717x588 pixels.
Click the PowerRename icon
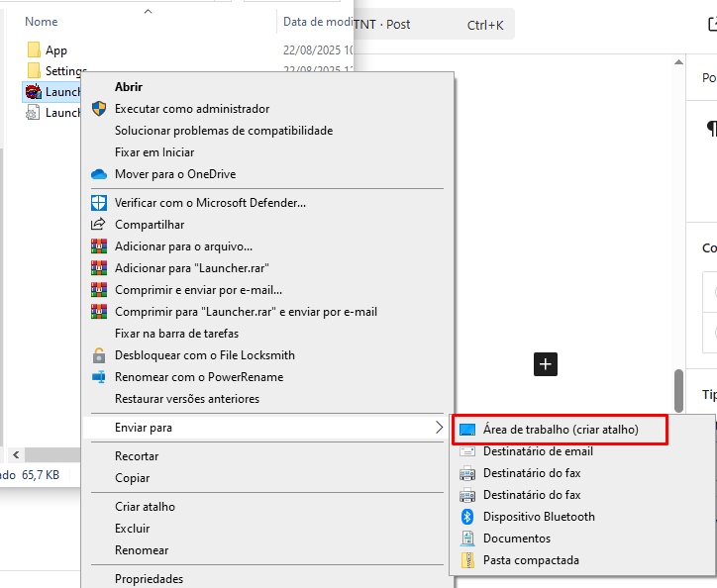coord(98,377)
